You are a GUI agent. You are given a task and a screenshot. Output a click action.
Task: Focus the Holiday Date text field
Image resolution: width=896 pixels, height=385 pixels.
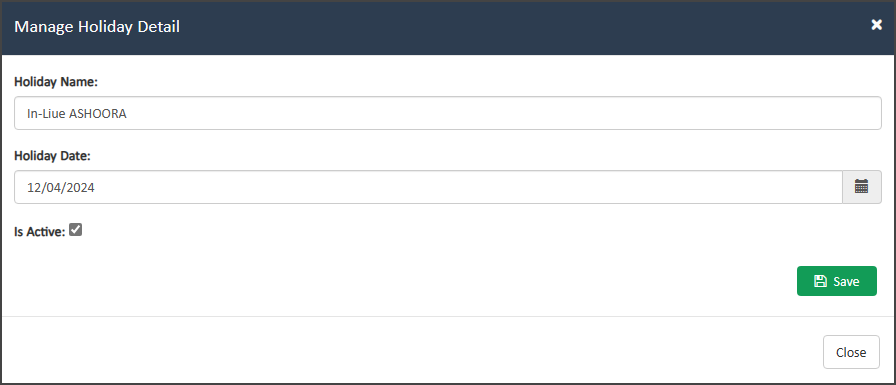click(x=428, y=187)
